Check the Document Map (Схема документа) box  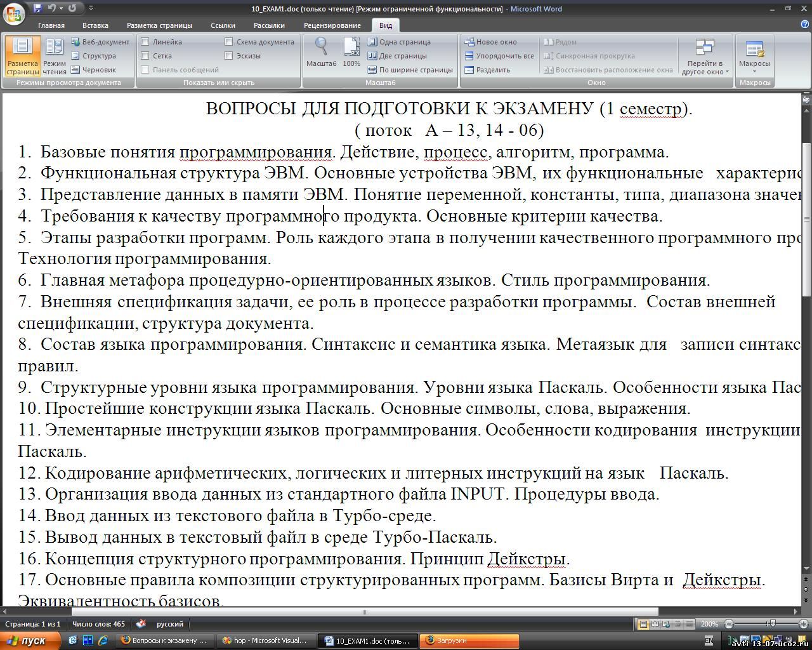coord(228,42)
